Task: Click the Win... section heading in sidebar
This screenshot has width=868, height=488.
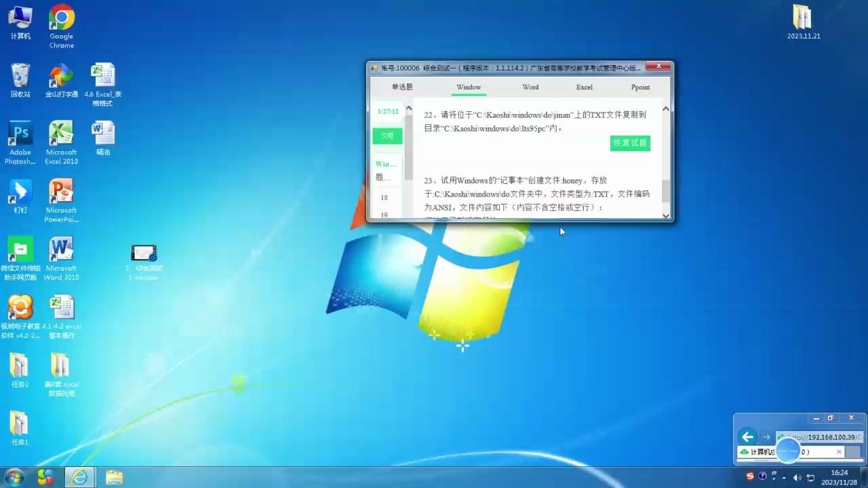Action: (387, 164)
